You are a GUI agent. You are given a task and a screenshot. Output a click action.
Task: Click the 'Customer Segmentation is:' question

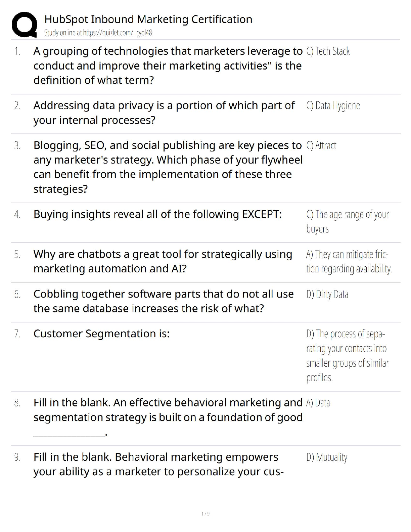coord(101,334)
